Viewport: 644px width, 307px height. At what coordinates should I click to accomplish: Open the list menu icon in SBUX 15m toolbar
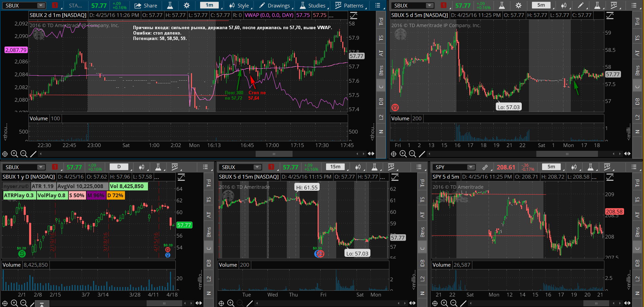click(419, 167)
